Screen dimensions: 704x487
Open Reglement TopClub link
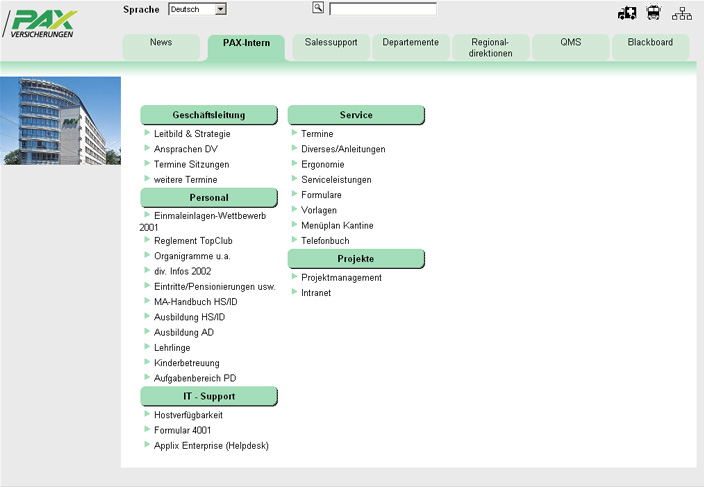pos(193,241)
